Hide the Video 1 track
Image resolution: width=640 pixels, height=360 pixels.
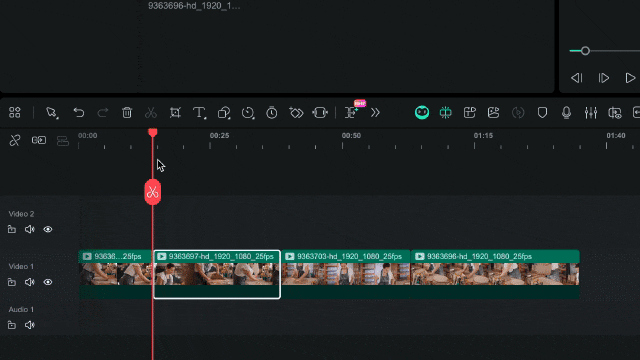coord(48,282)
